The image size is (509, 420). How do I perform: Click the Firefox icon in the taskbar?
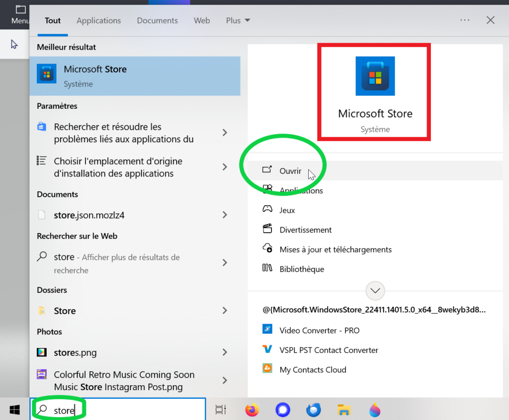(253, 410)
